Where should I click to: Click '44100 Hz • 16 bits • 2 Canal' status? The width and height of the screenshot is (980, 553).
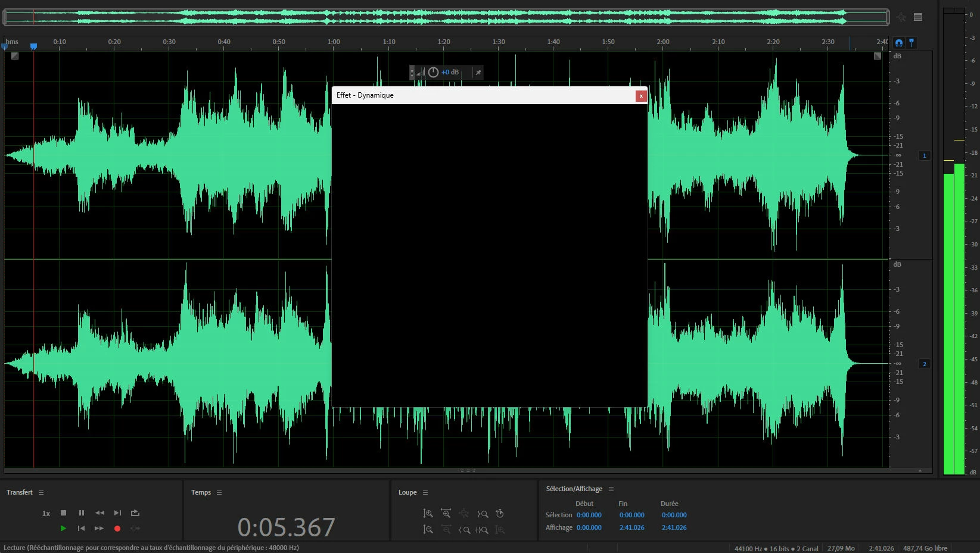click(x=776, y=548)
